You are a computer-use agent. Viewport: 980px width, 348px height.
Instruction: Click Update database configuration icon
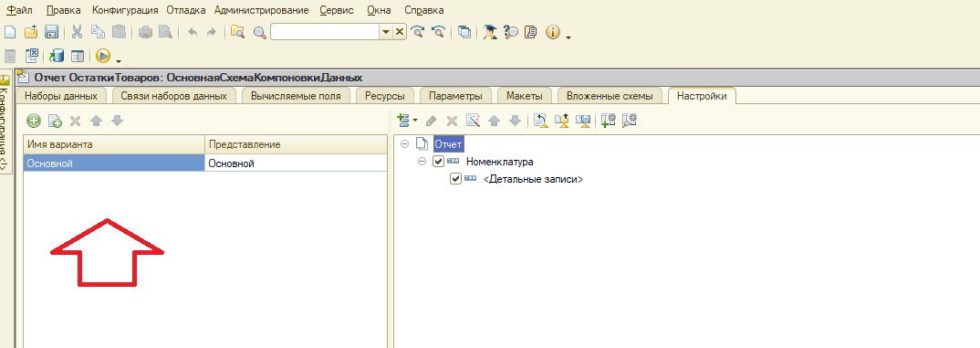click(57, 57)
